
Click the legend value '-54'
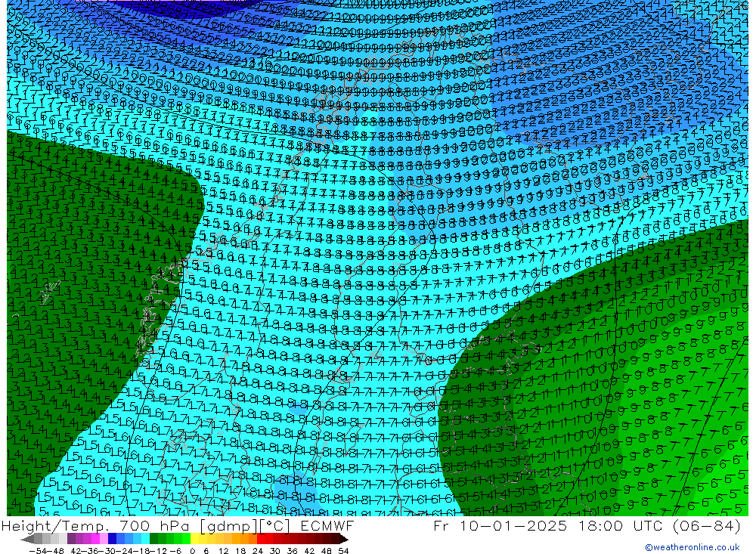point(39,551)
